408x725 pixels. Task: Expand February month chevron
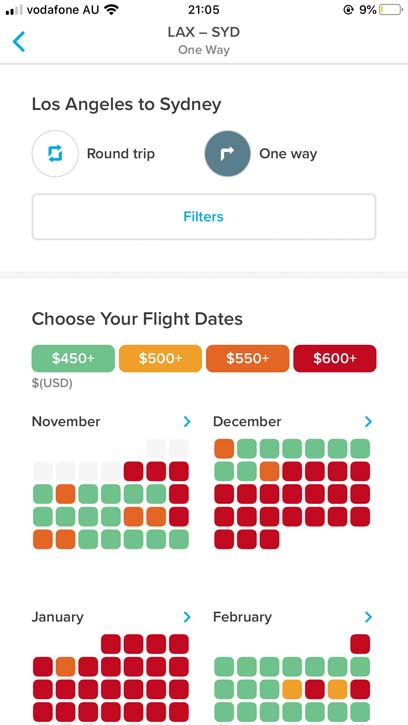pyautogui.click(x=368, y=616)
